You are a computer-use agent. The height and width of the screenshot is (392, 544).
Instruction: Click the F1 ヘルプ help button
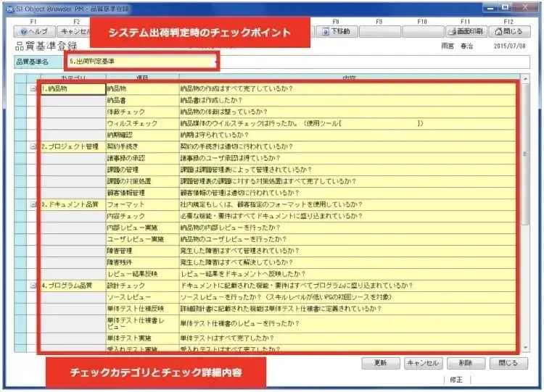[33, 32]
